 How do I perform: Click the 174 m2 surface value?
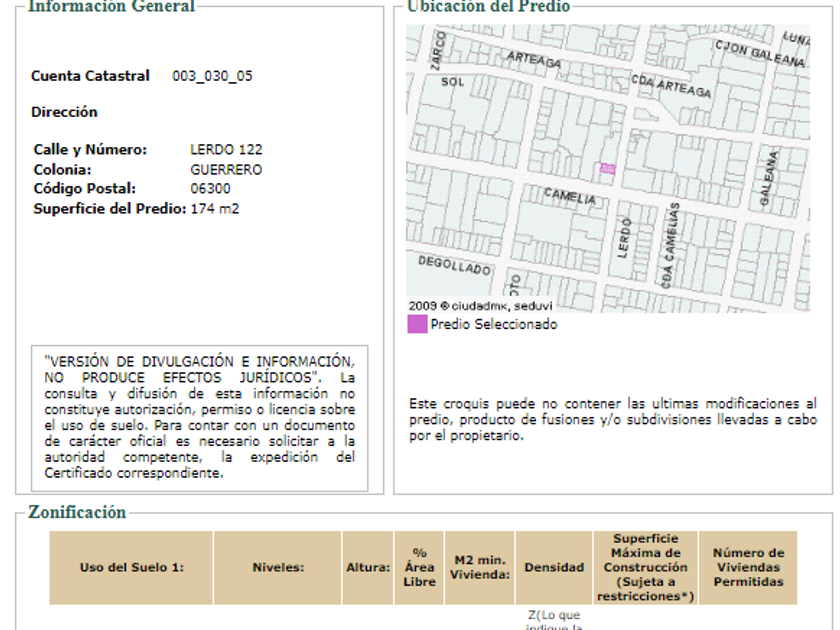(x=214, y=209)
